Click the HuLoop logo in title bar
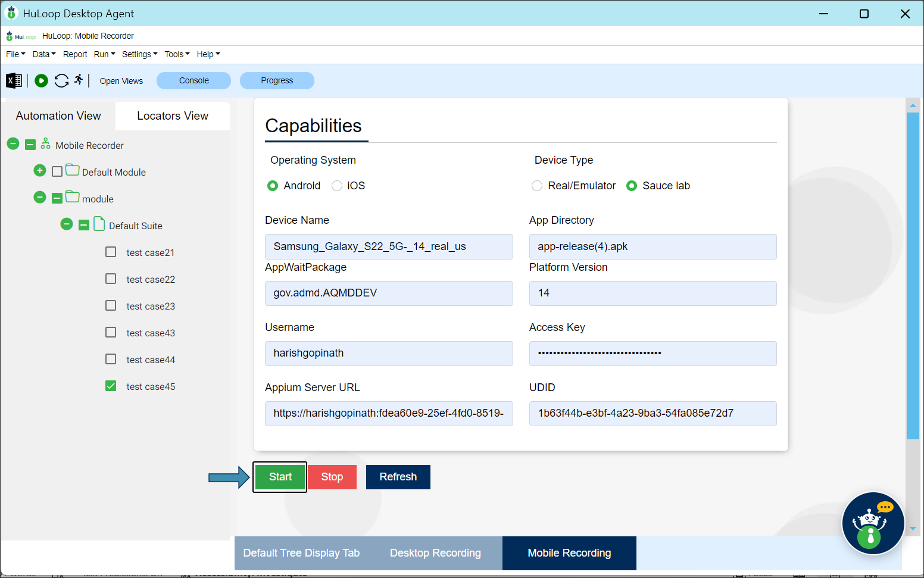This screenshot has height=578, width=924. pyautogui.click(x=11, y=13)
